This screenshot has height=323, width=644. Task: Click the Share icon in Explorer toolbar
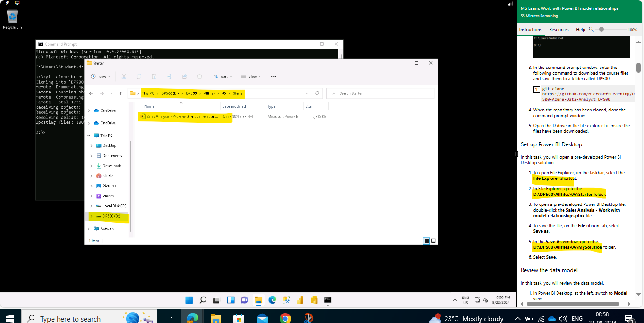[x=184, y=76]
